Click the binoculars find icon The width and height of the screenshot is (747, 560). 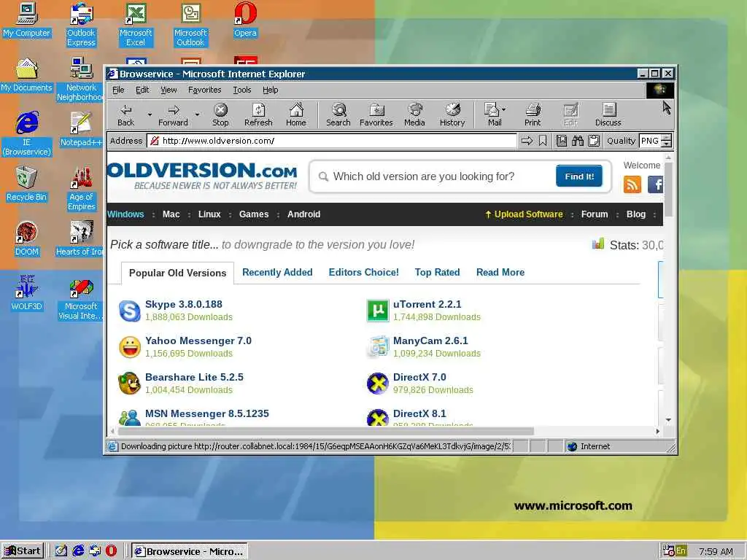click(x=578, y=141)
